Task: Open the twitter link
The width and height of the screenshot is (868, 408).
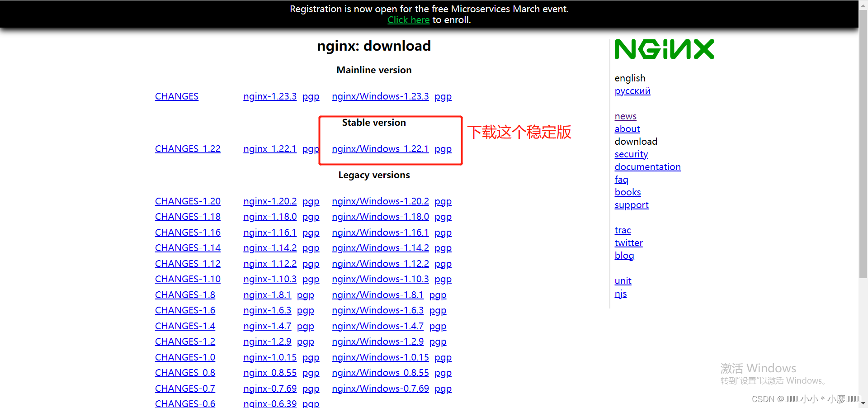Action: 628,243
